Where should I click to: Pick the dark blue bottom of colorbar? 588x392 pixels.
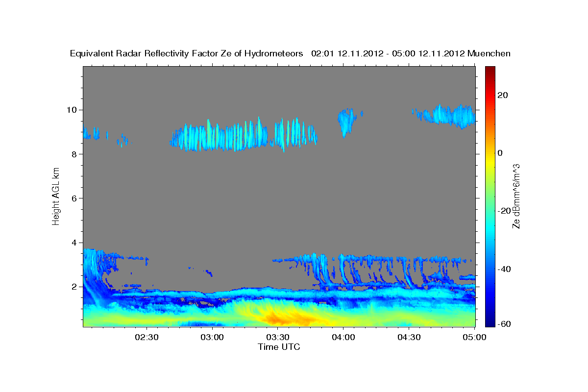coord(490,322)
